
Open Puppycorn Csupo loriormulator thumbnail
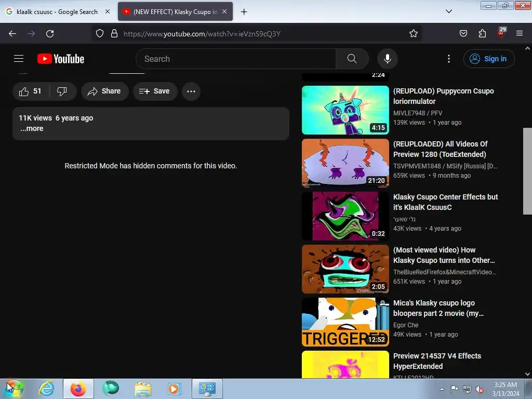point(345,110)
